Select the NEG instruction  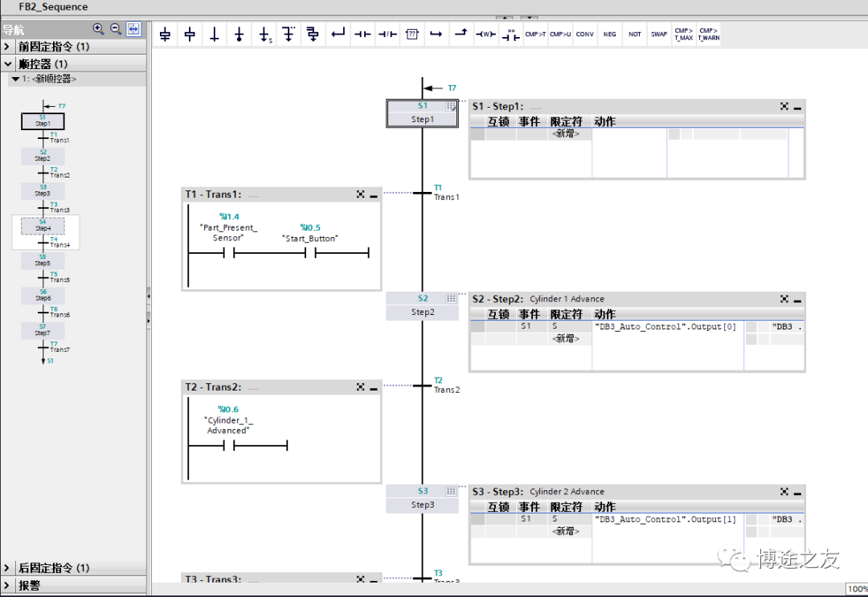tap(609, 35)
